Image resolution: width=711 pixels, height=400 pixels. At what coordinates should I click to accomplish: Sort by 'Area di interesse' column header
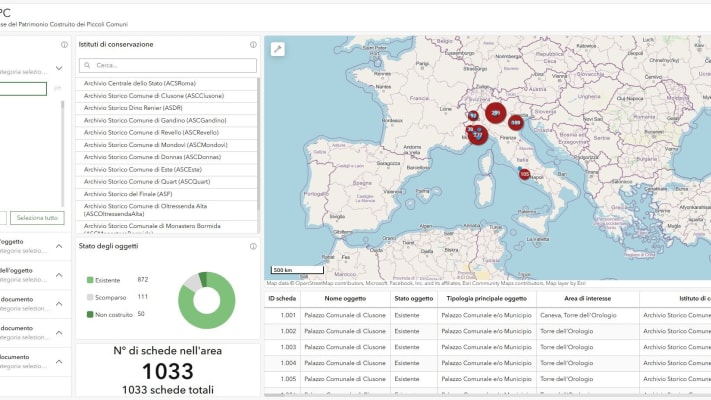coord(588,298)
